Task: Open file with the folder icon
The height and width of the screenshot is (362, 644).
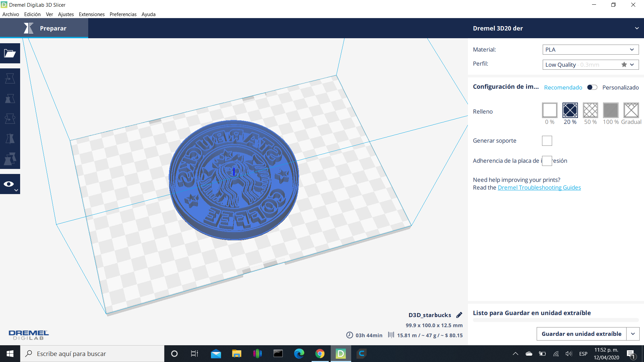Action: [x=10, y=53]
